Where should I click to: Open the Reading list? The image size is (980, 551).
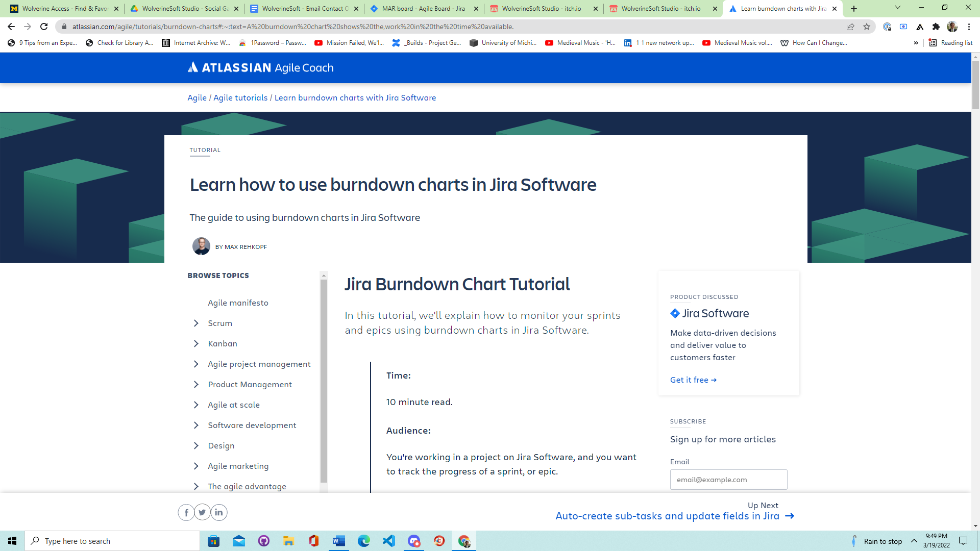pyautogui.click(x=951, y=43)
